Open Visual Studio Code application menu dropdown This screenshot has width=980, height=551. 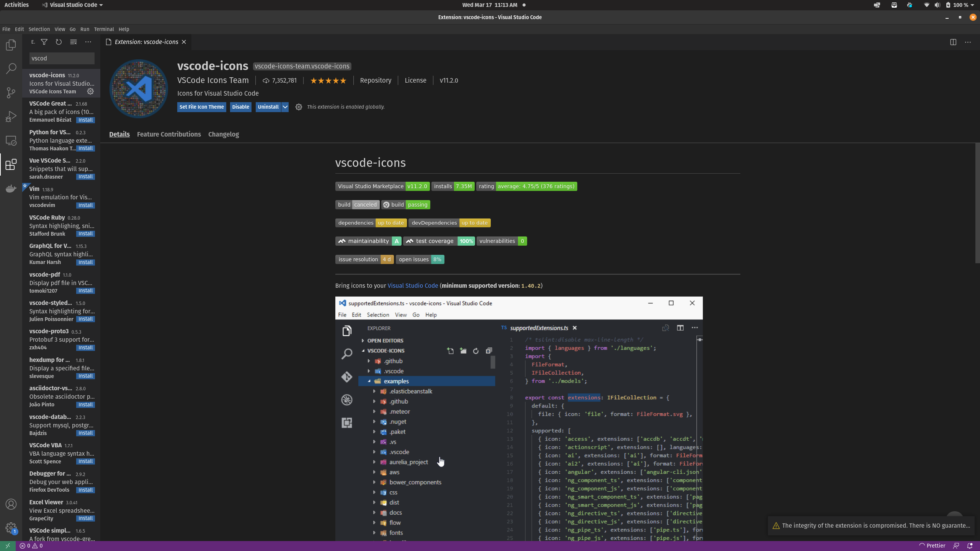[x=73, y=5]
